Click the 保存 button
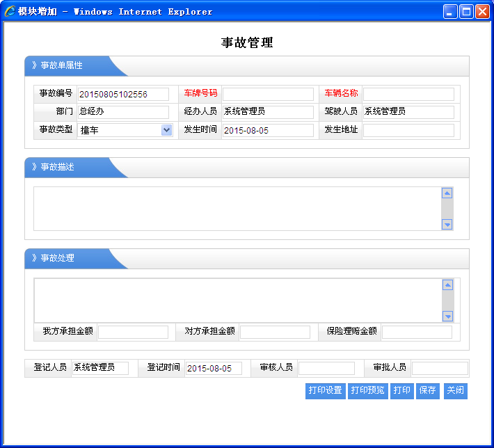Screen dimensions: 494x448 (427, 391)
